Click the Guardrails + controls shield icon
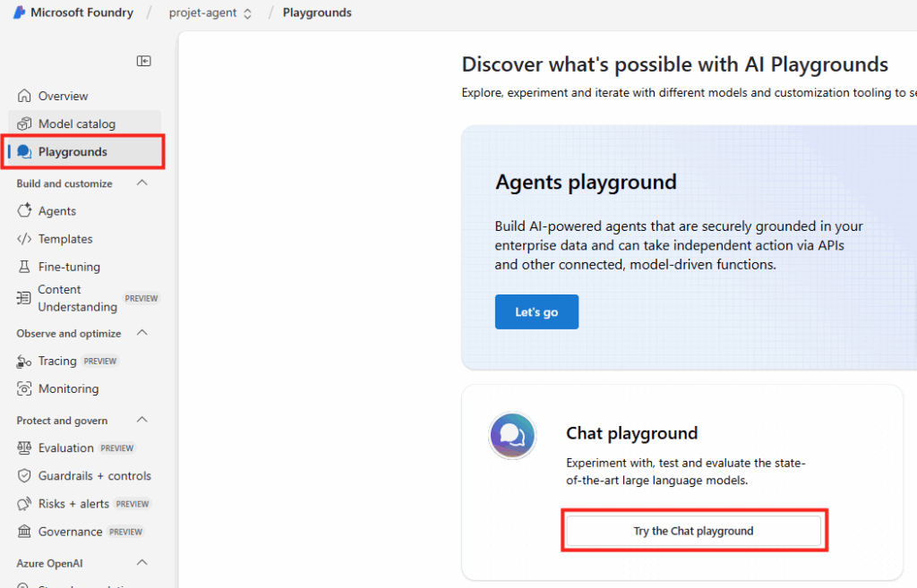Image resolution: width=917 pixels, height=588 pixels. pyautogui.click(x=24, y=476)
